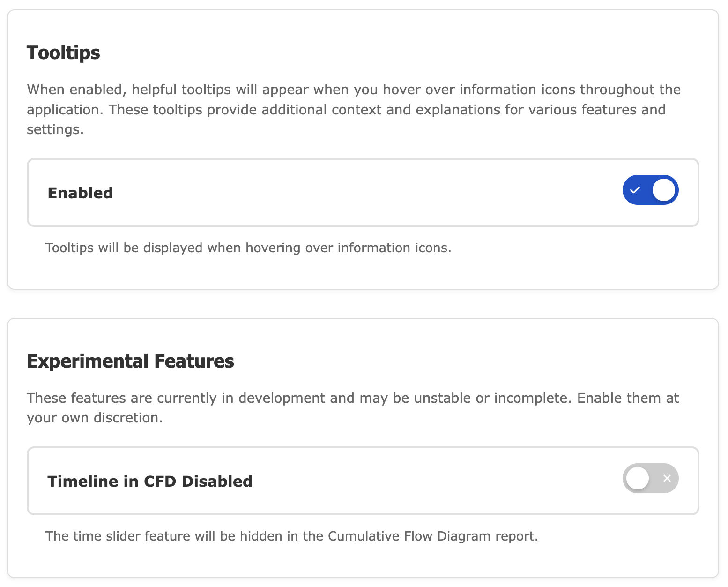
Task: Click empty space in Timeline in CFD row
Action: (422, 482)
